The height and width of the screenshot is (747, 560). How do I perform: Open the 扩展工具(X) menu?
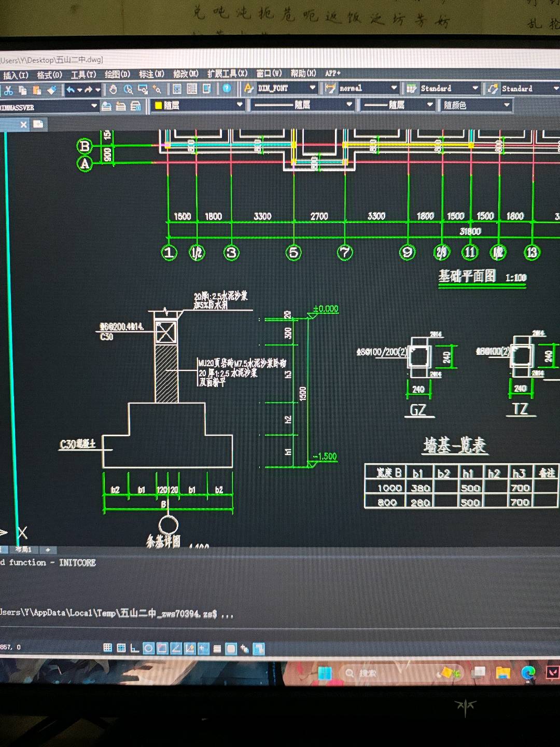(x=227, y=74)
